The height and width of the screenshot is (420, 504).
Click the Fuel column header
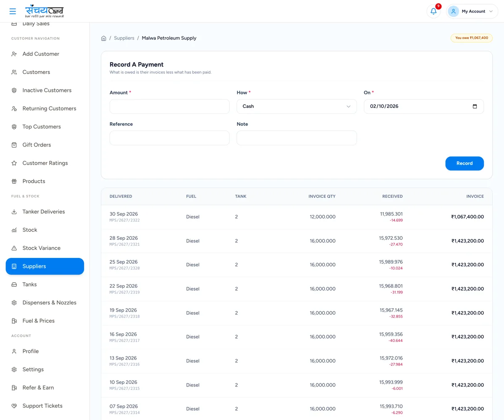tap(191, 197)
